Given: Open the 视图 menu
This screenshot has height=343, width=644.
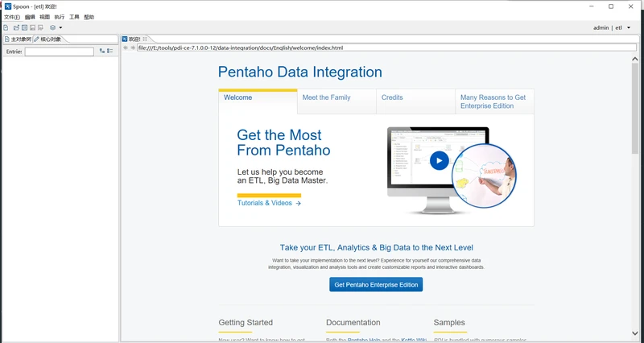Looking at the screenshot, I should (44, 17).
